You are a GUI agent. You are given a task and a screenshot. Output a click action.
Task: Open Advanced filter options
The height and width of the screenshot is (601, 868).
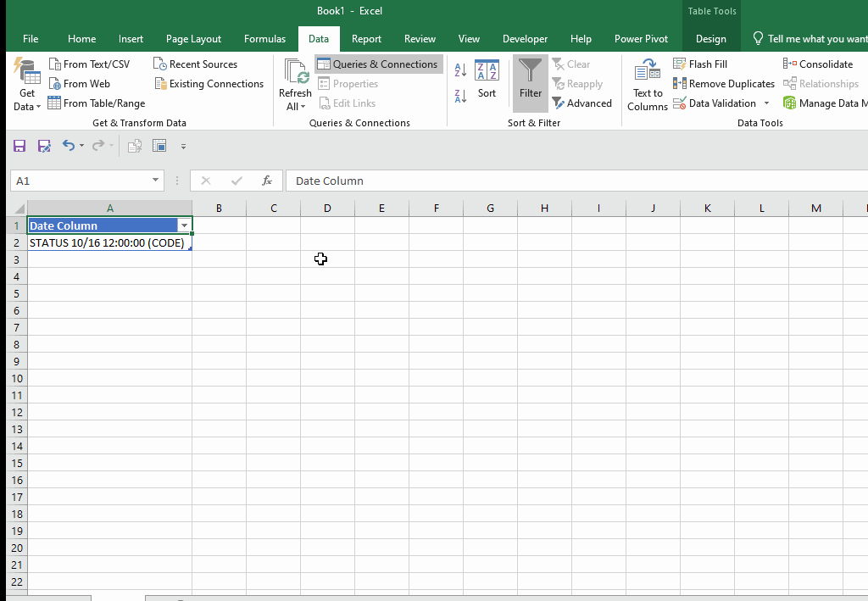(581, 103)
